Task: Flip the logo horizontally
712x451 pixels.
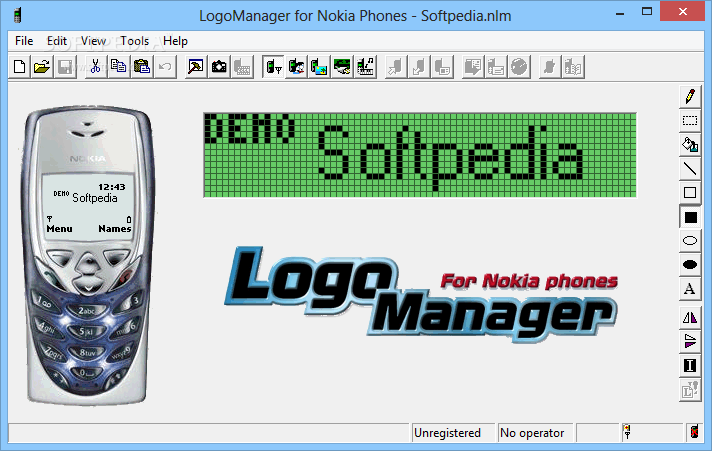Action: (690, 317)
